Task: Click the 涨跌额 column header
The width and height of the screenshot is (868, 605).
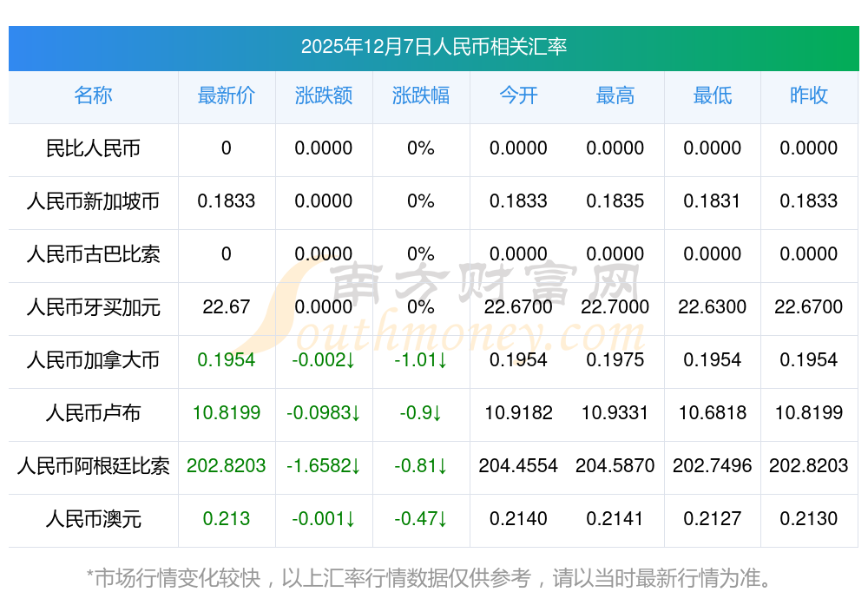Action: pos(324,95)
